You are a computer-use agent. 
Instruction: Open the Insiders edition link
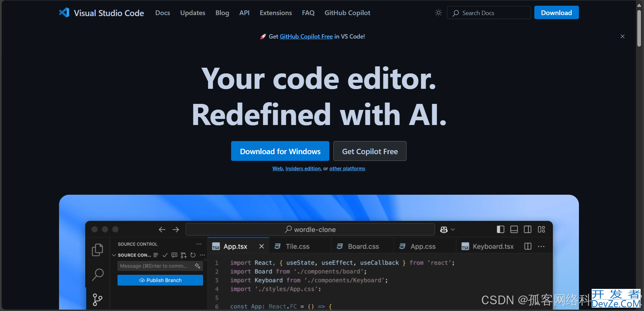pos(303,169)
